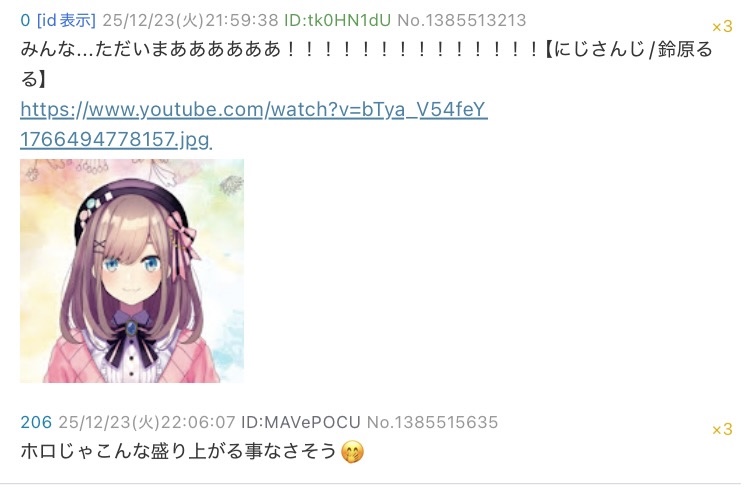Toggle the [id 表示] display option
The height and width of the screenshot is (488, 750).
[66, 21]
